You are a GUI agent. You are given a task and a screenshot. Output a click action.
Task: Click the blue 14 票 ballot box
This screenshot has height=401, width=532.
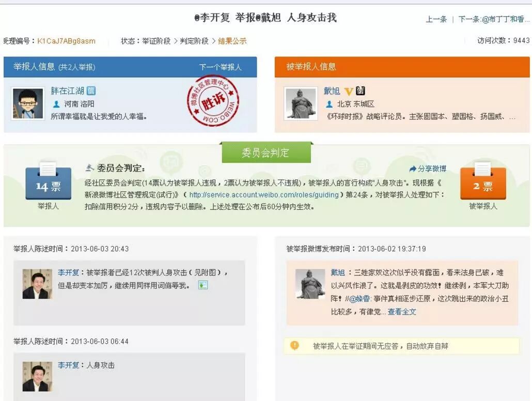[x=48, y=182]
